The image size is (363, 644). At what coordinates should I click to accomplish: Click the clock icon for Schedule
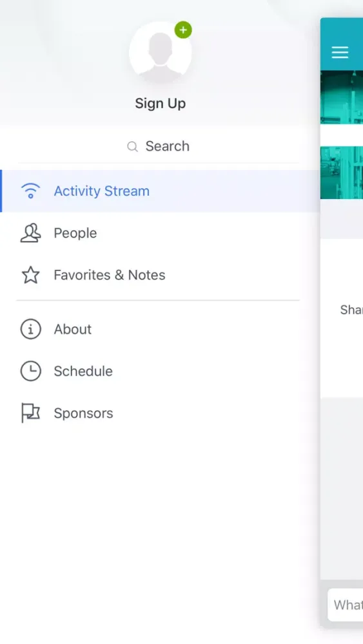tap(31, 371)
